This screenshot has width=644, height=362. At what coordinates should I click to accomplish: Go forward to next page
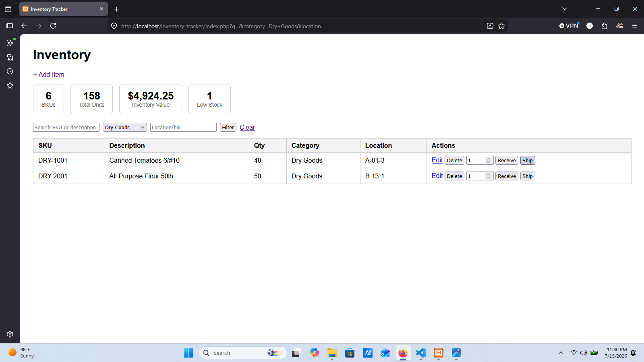39,26
